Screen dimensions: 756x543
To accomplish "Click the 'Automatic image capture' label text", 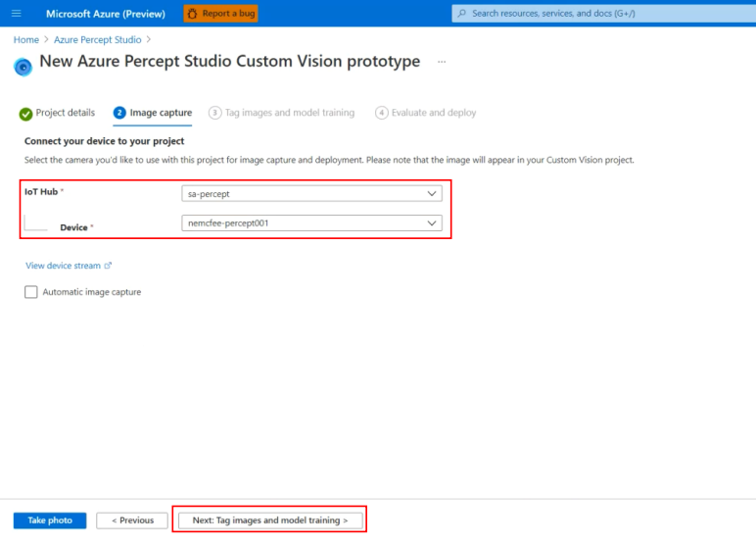I will 92,292.
